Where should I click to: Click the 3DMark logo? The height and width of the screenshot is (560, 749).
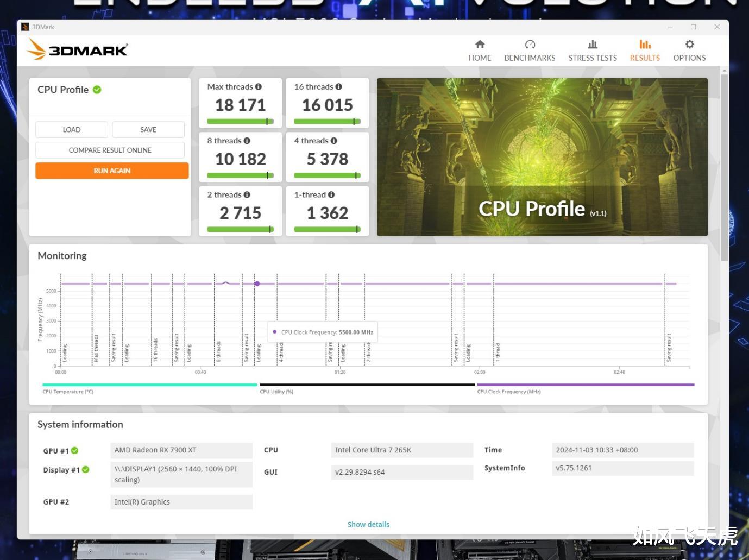(x=77, y=49)
